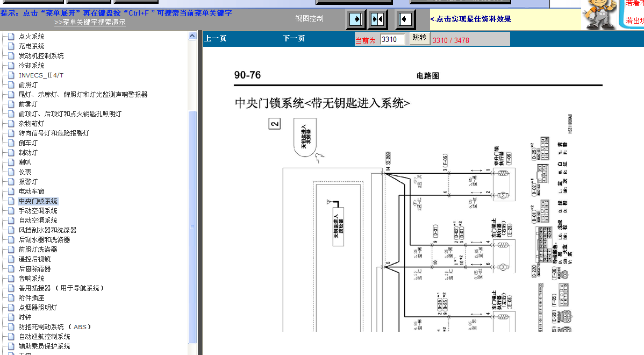Open 尾灯、示廓灯、牌照灯和灯光监测声响警报器 entry
The height and width of the screenshot is (355, 644).
[x=83, y=95]
